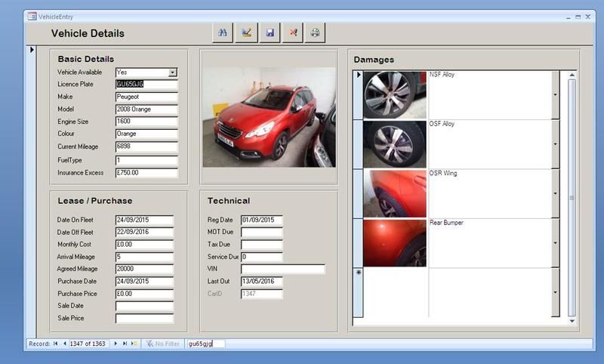Click the Insurance Excess field
This screenshot has height=364, width=604.
pyautogui.click(x=146, y=173)
